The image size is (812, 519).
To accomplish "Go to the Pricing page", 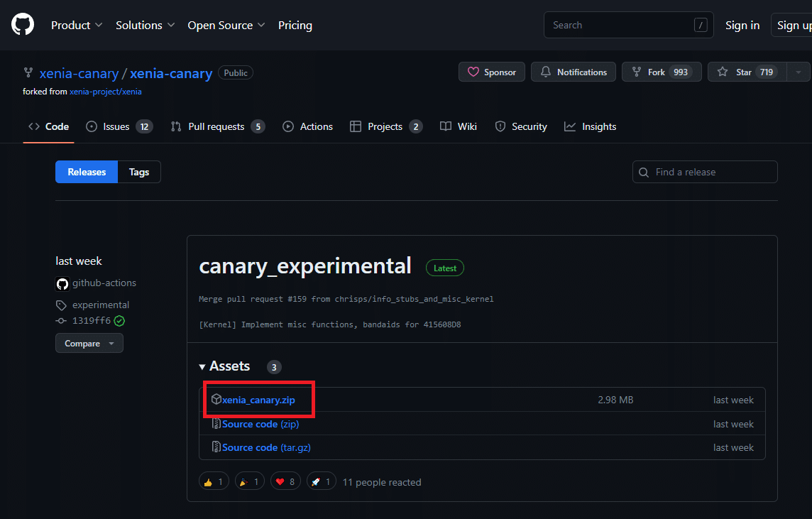I will (295, 25).
